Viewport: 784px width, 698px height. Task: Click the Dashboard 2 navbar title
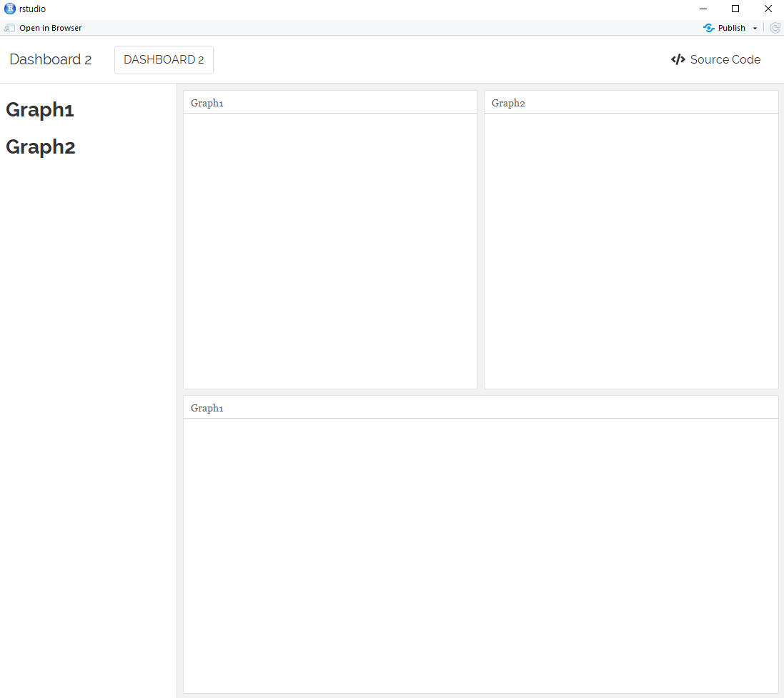point(50,59)
